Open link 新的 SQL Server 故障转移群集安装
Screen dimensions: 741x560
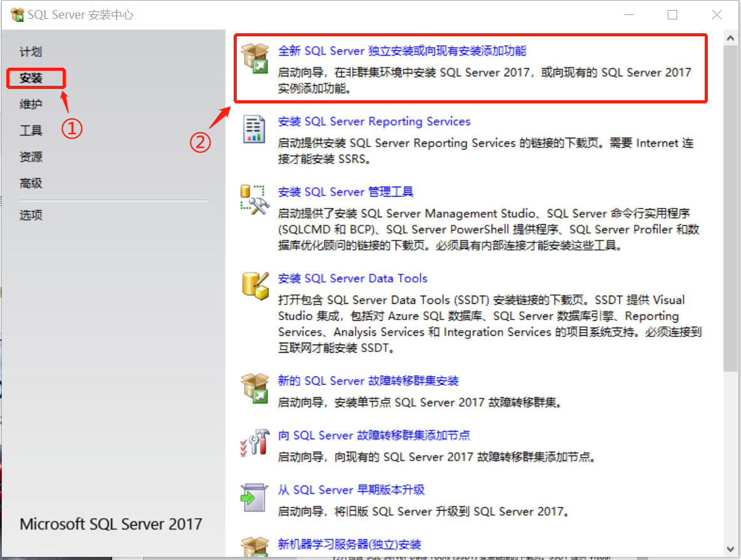coord(368,381)
